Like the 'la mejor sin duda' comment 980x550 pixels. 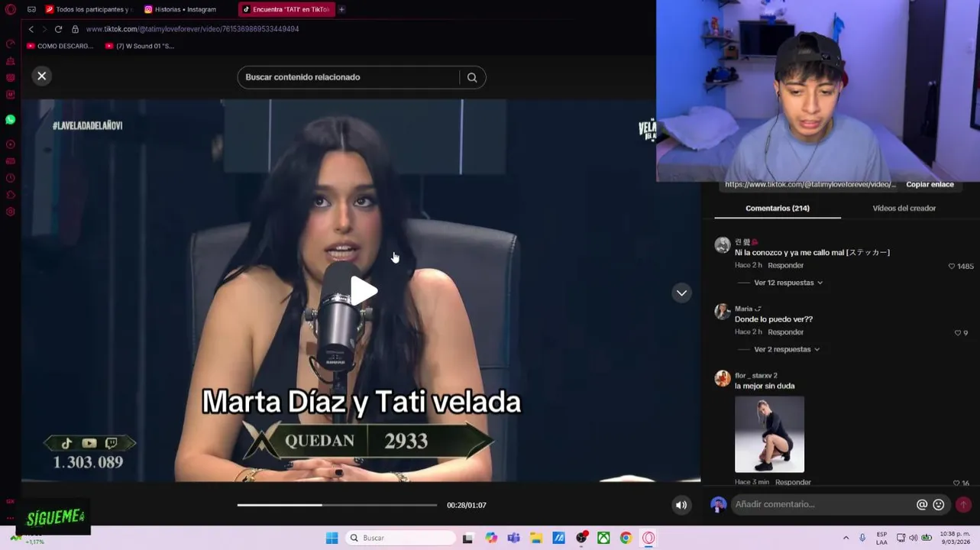pos(956,484)
